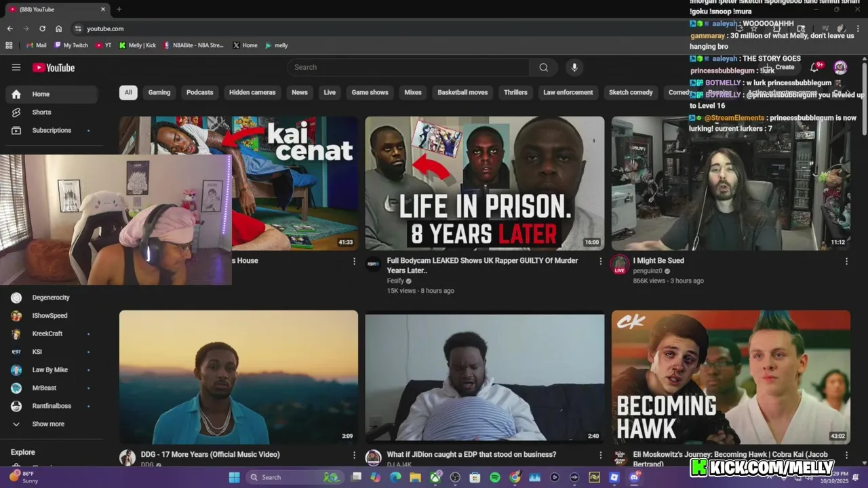Open JiDion EDP video thumbnail
The width and height of the screenshot is (868, 488).
click(x=484, y=377)
